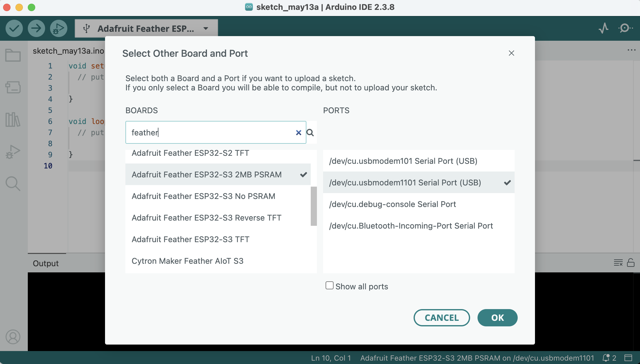Open the Serial Plotter
Viewport: 640px width, 364px height.
pos(604,28)
